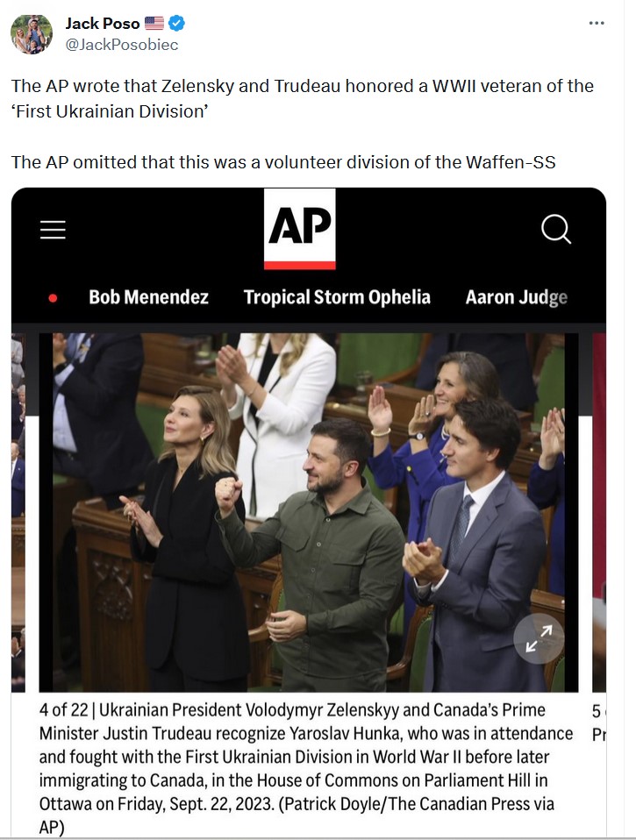Click the AP logo

[299, 229]
